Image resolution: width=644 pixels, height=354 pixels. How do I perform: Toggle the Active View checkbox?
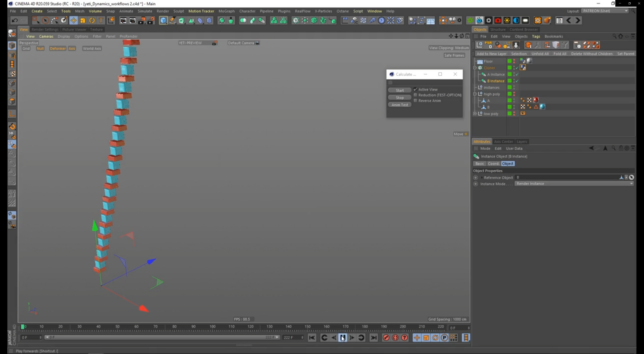415,89
